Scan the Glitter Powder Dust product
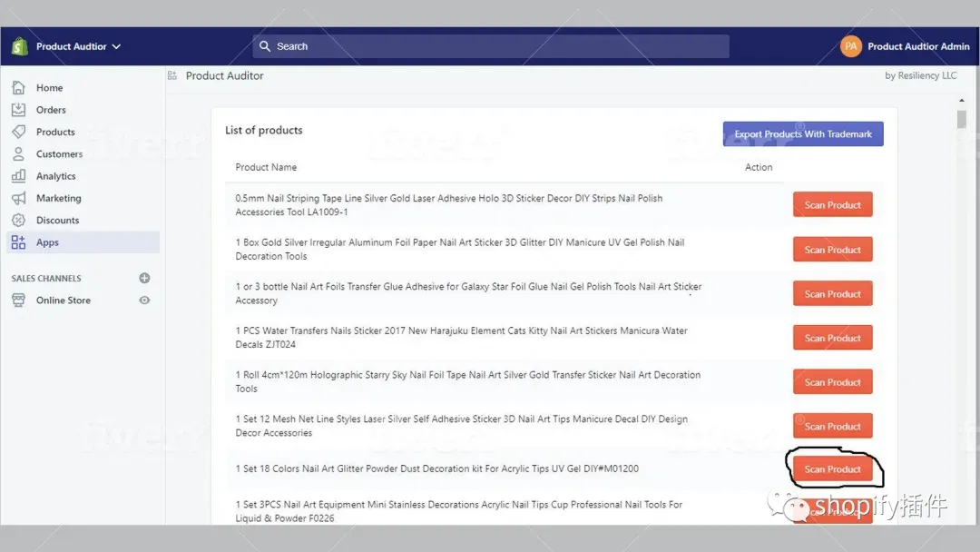The height and width of the screenshot is (552, 980). [832, 468]
